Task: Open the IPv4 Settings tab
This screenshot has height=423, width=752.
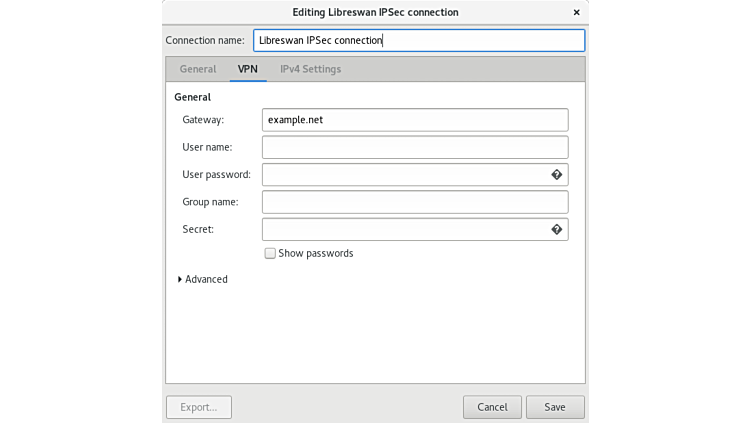Action: point(310,69)
